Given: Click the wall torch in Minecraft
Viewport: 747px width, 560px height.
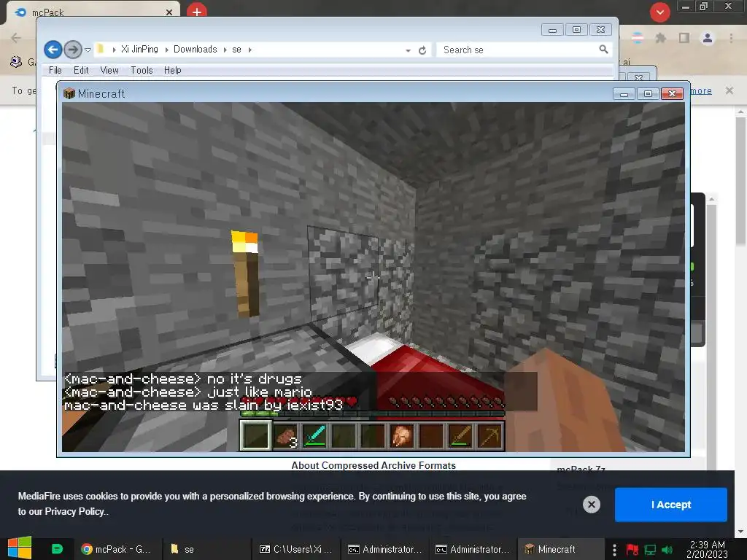Looking at the screenshot, I should (246, 274).
